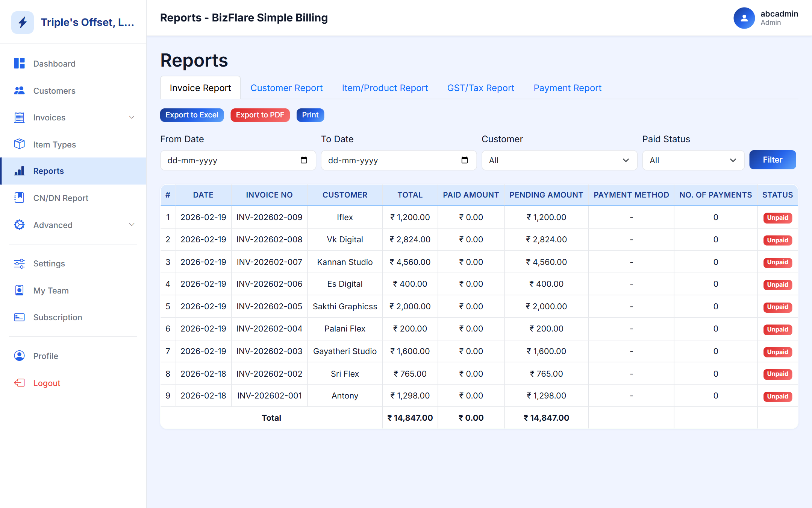Focus the To Date input field
This screenshot has width=812, height=508.
(398, 160)
